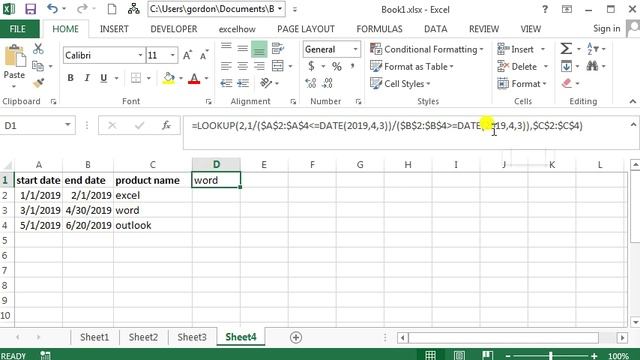The image size is (640, 360).
Task: Switch to FORMULAS tab
Action: [x=379, y=29]
